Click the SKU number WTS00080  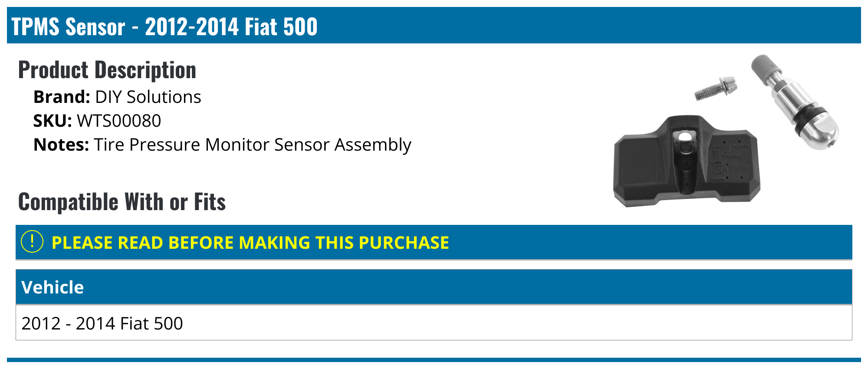(119, 121)
